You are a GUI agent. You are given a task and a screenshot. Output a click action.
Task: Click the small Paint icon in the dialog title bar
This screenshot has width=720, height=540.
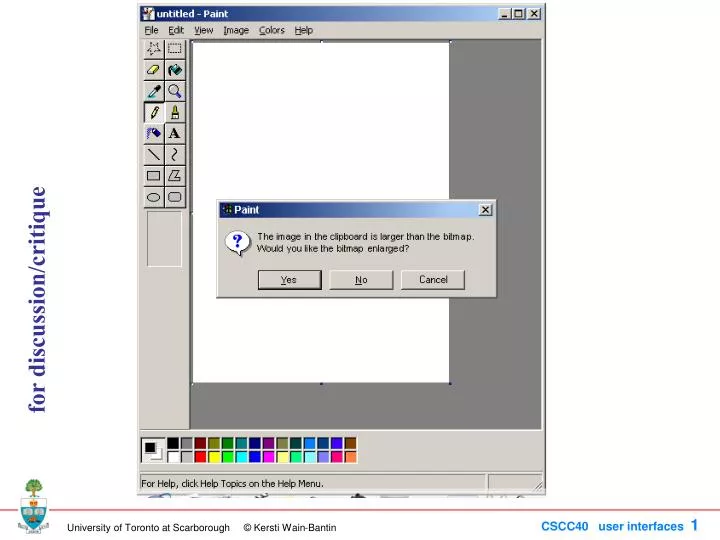pyautogui.click(x=227, y=210)
